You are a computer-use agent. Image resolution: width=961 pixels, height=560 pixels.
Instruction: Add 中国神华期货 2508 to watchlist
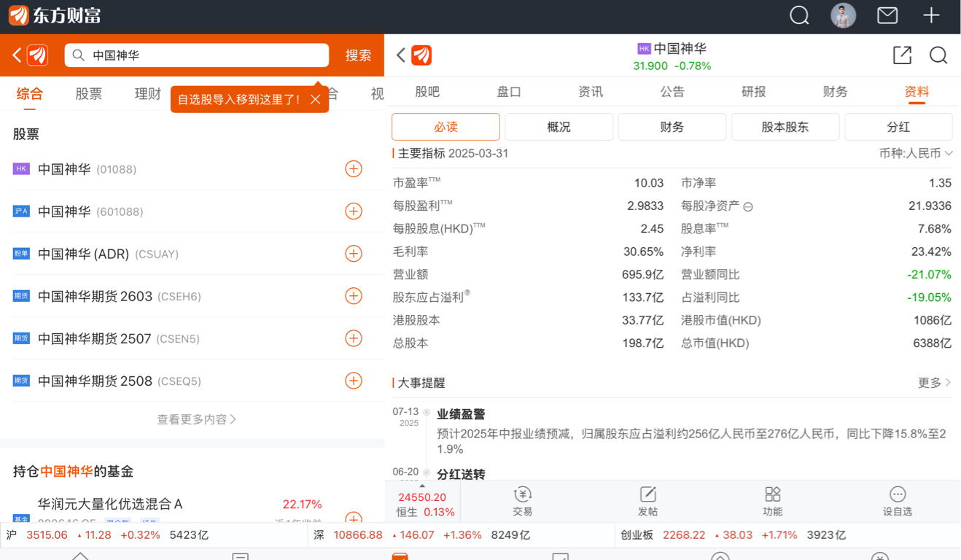pyautogui.click(x=354, y=381)
